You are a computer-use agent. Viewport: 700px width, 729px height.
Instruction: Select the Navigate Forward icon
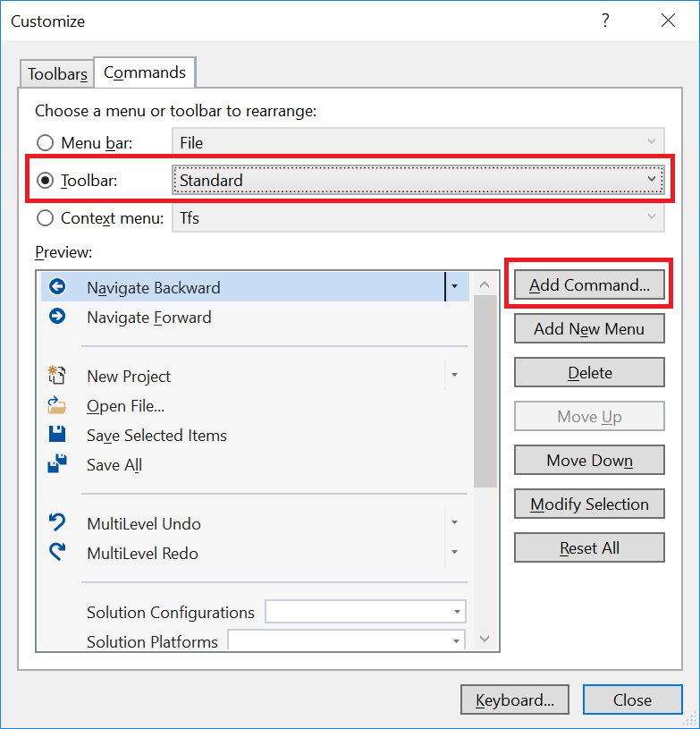coord(57,317)
